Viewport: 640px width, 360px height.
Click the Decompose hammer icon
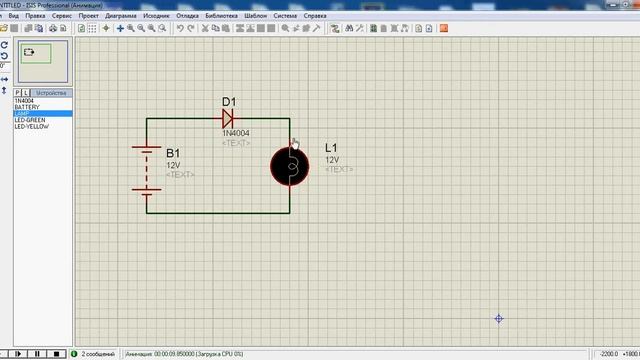pos(317,28)
